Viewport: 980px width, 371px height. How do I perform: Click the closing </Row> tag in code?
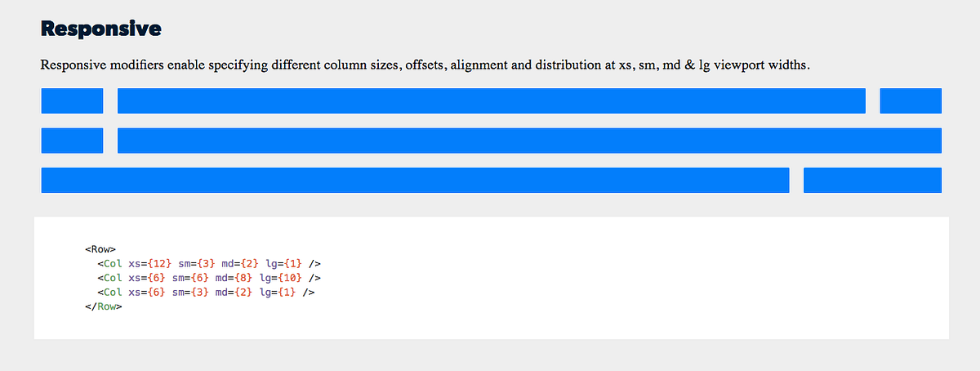103,306
